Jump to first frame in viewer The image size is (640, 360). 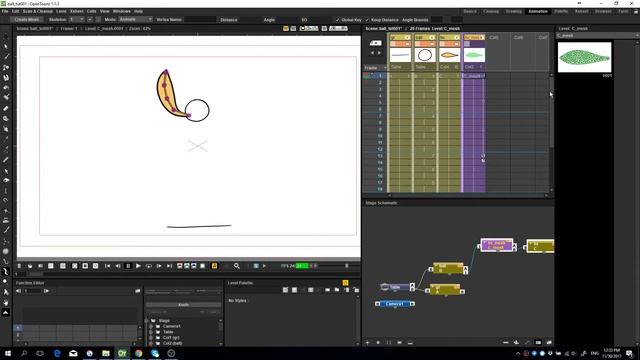pos(107,266)
